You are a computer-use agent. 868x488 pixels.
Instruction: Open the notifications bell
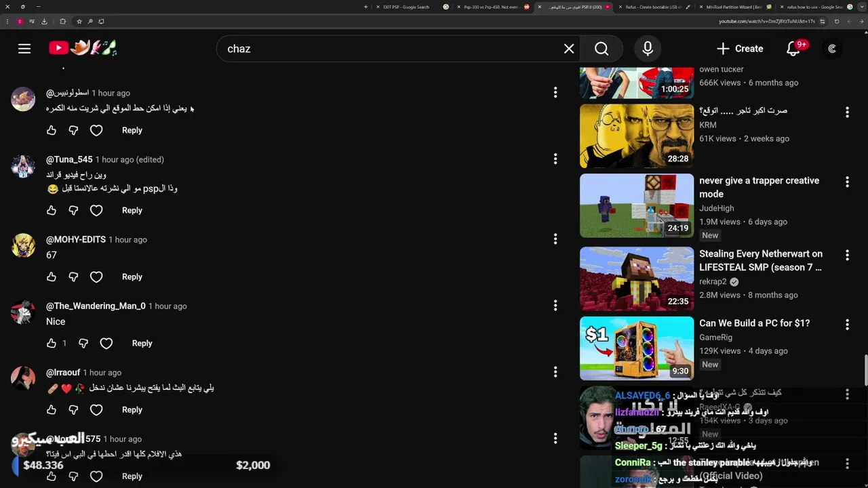coord(793,48)
